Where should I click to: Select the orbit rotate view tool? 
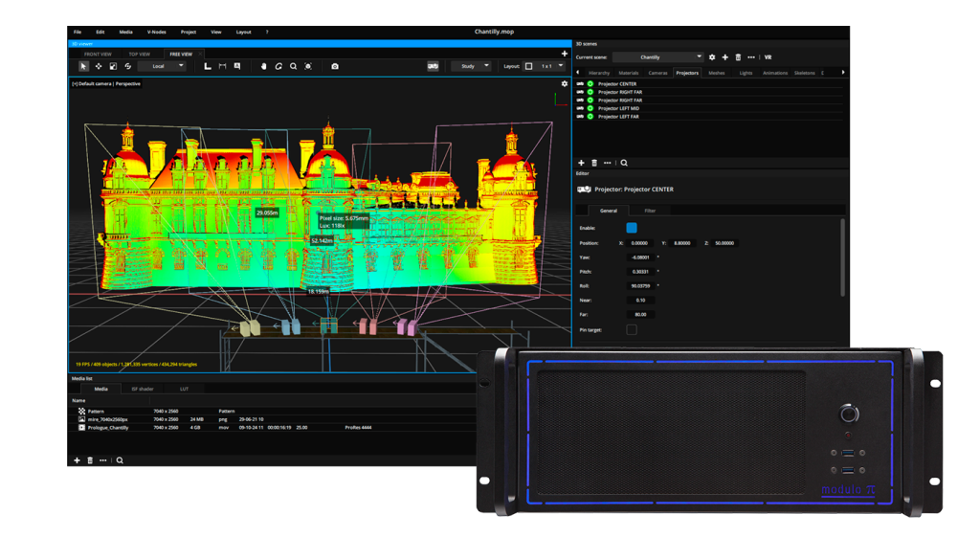pyautogui.click(x=278, y=66)
